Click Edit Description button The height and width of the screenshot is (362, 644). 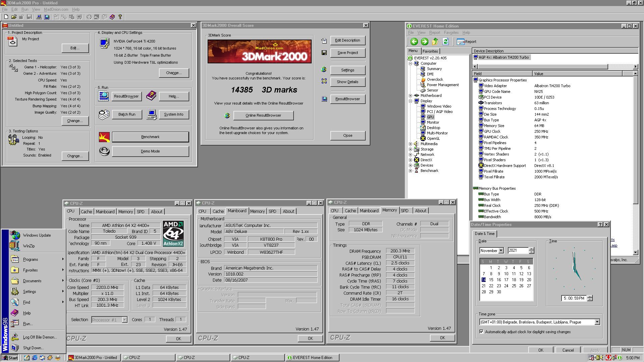tap(347, 40)
